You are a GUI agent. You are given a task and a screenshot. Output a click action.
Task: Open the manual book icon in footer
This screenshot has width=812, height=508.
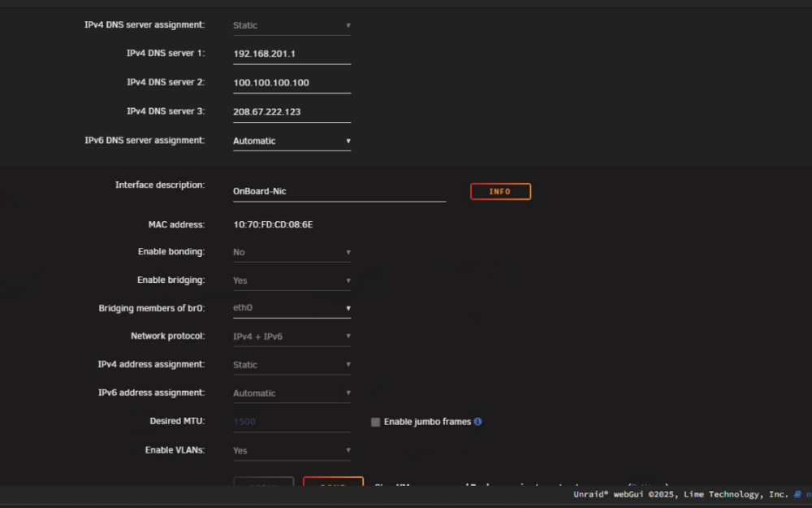tap(797, 494)
